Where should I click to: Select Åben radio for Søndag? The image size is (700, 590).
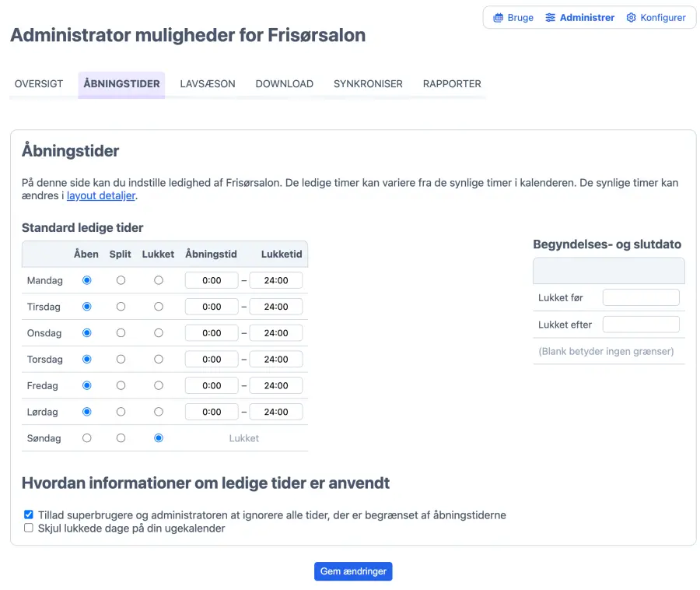[x=86, y=438]
